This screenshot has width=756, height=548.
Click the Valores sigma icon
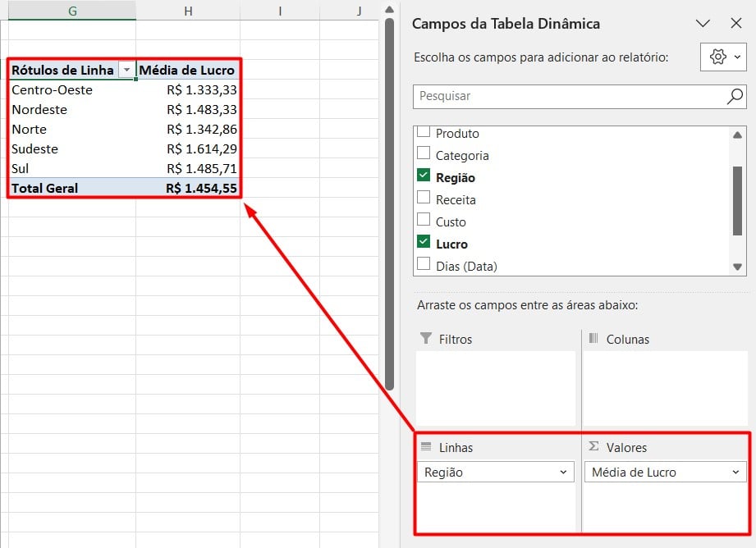point(593,447)
